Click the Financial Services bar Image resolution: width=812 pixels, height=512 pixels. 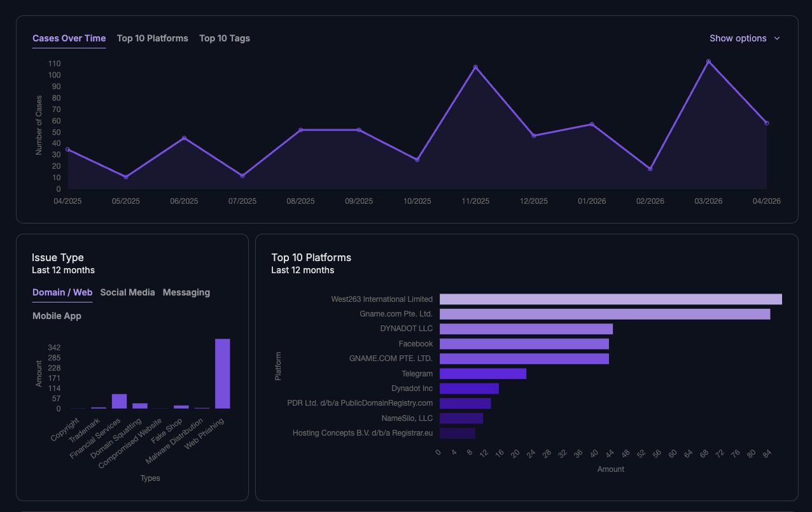[x=118, y=401]
